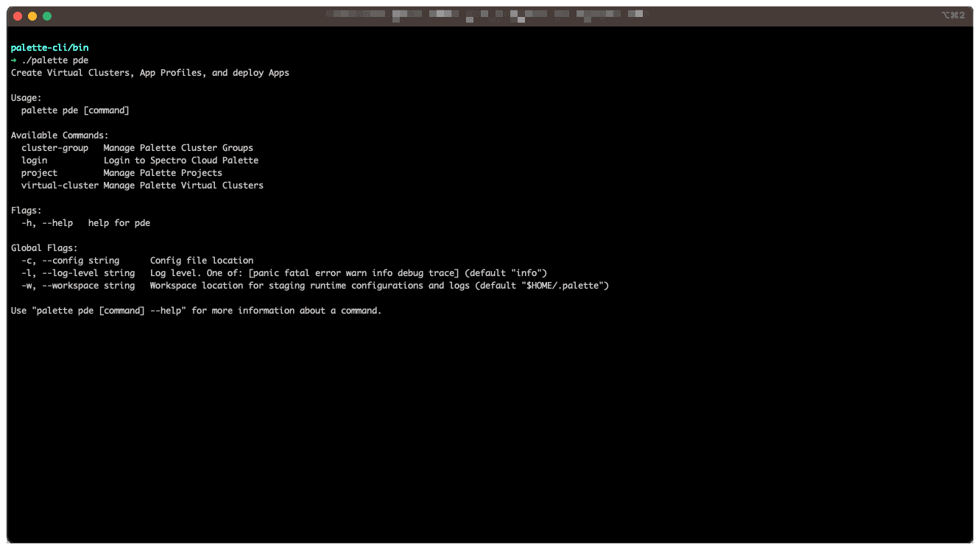Click the 'Flags:' heading
This screenshot has height=550, width=980.
[x=27, y=211]
